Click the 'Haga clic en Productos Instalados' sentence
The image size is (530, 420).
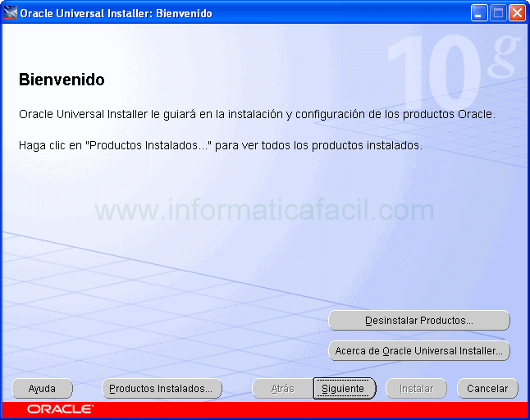pos(221,146)
